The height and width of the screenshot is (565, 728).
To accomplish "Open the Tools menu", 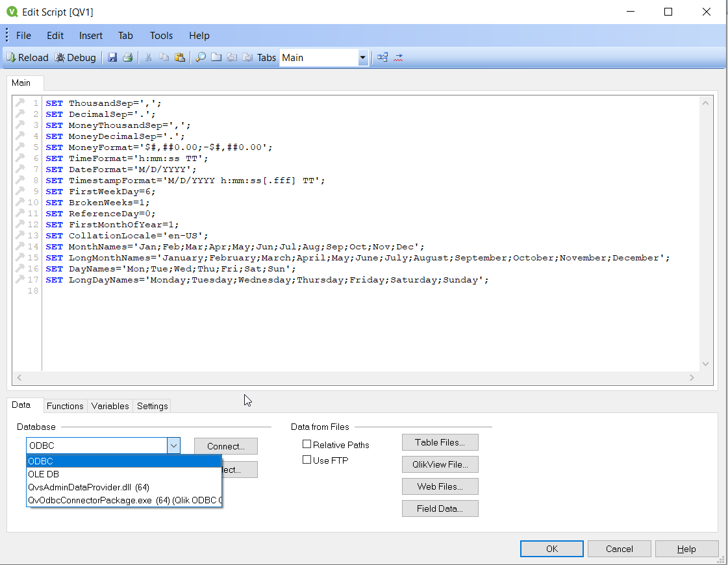I will (x=160, y=36).
